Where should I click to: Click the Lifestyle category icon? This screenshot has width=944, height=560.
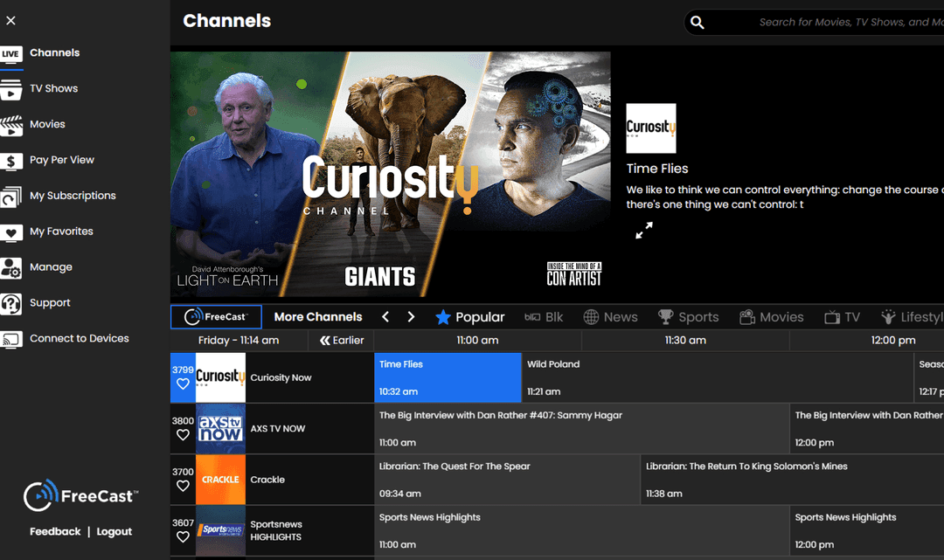coord(888,317)
